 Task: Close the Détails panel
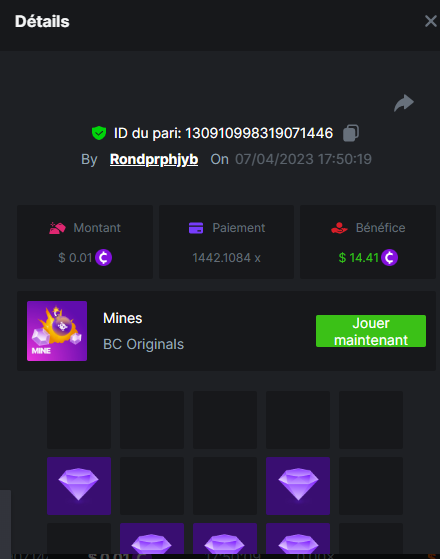coord(431,21)
